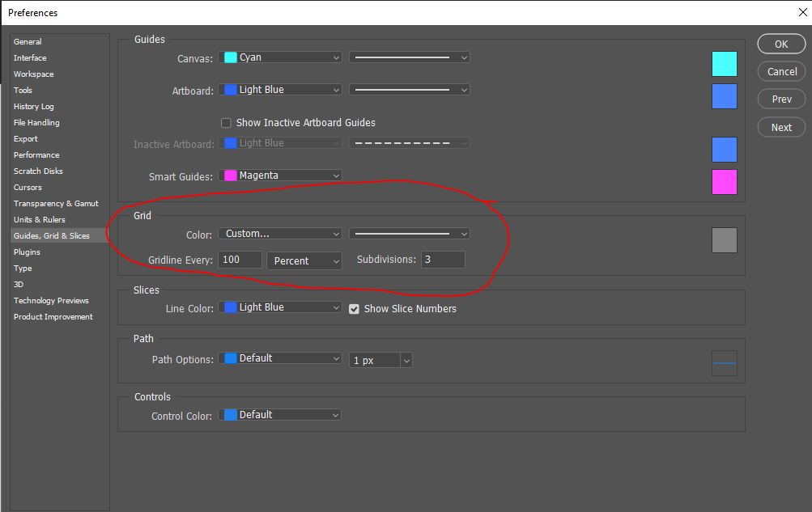Screen dimensions: 812x512
Task: Disable Show Slice Numbers
Action: coord(354,308)
